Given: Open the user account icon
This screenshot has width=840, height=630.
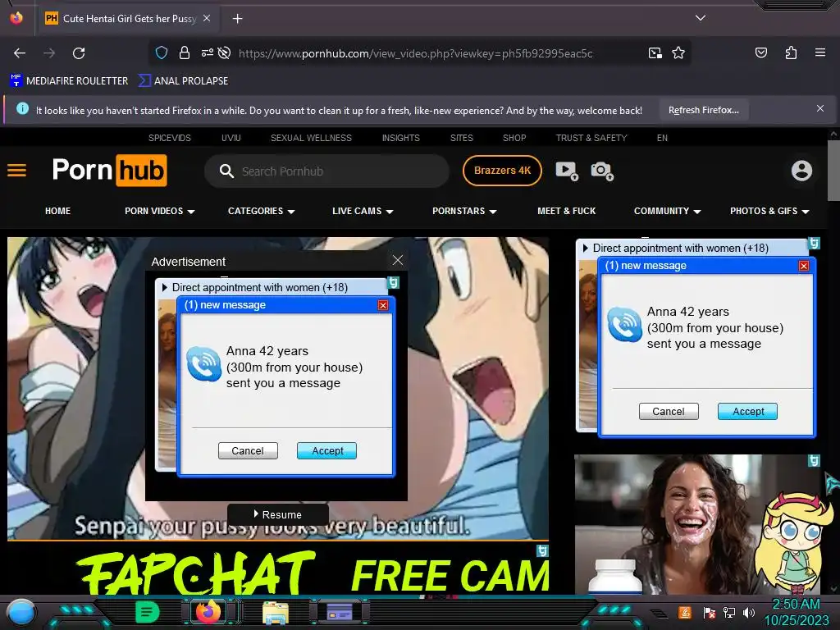Looking at the screenshot, I should click(801, 171).
